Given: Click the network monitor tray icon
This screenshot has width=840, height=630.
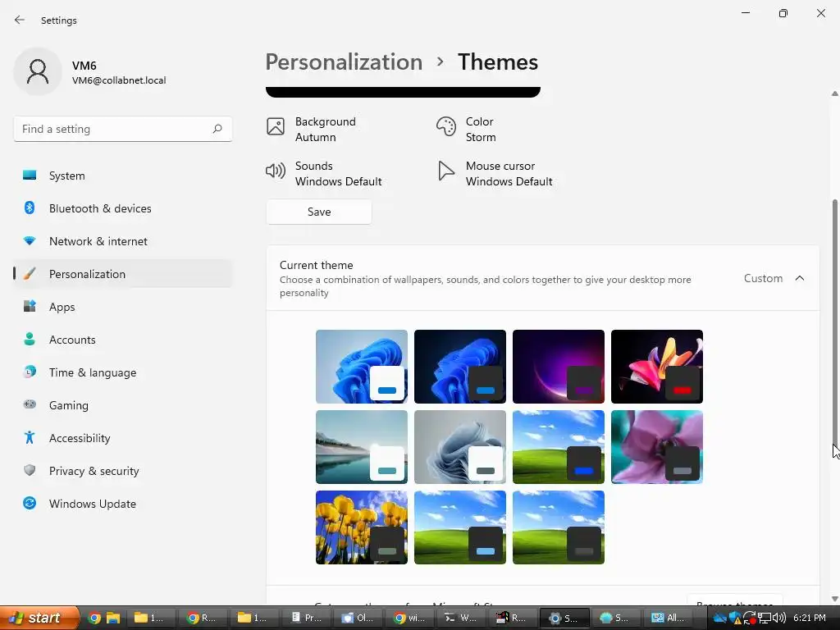Looking at the screenshot, I should [x=765, y=619].
